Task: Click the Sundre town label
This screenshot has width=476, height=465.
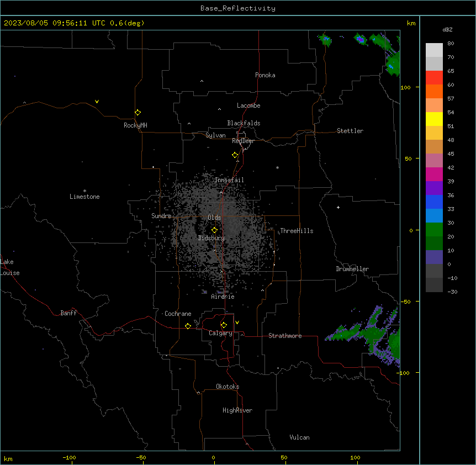Action: [x=161, y=216]
